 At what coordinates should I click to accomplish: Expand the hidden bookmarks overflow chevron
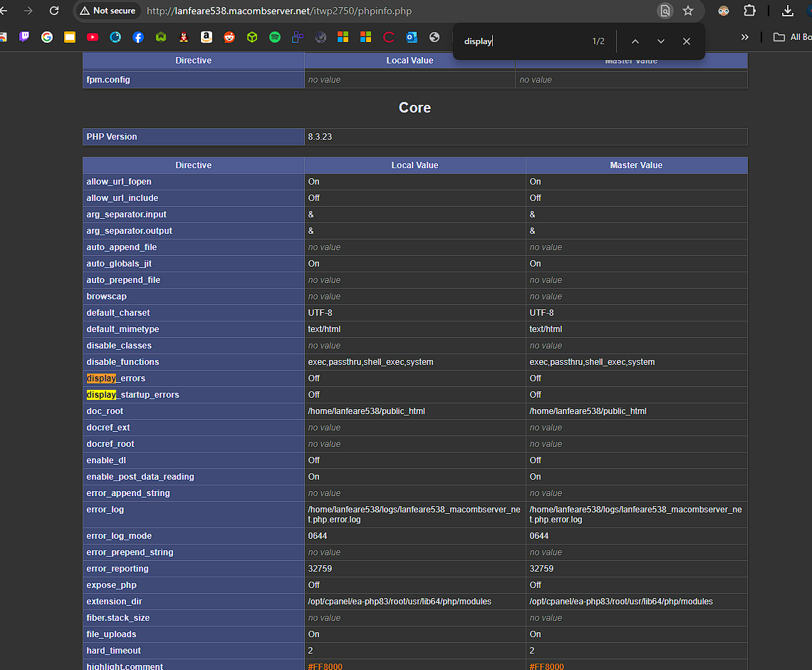click(x=745, y=37)
